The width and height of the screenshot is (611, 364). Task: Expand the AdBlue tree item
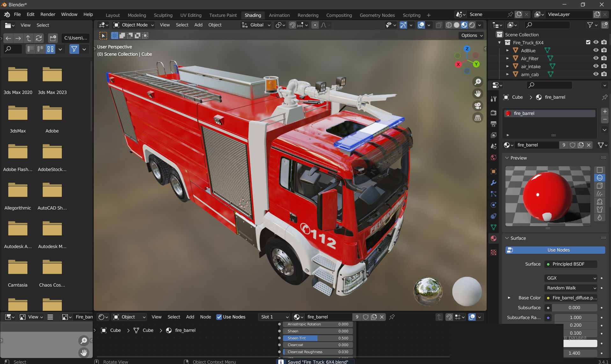(x=507, y=50)
